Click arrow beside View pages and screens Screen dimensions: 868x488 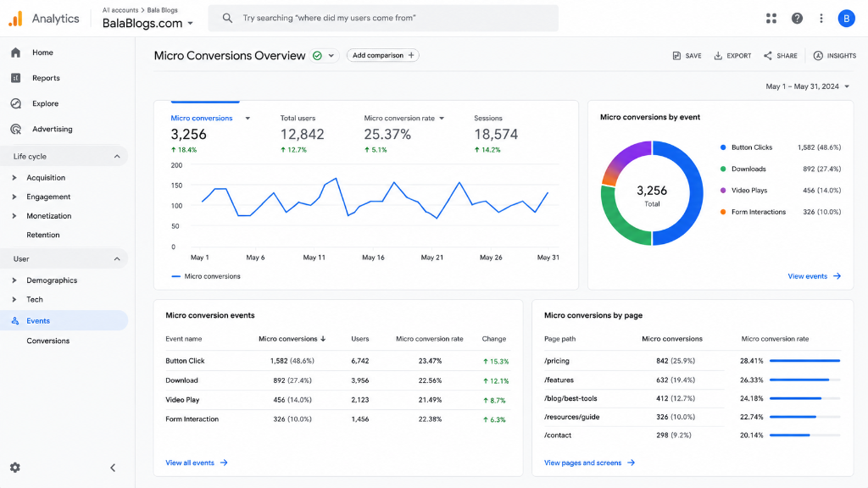631,463
